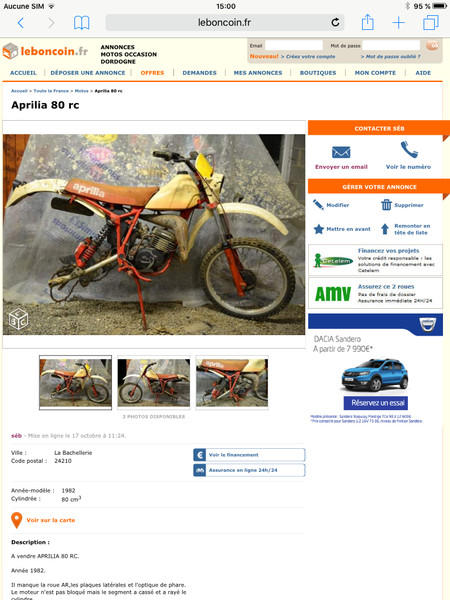Show all open tabs icon

coord(431,23)
